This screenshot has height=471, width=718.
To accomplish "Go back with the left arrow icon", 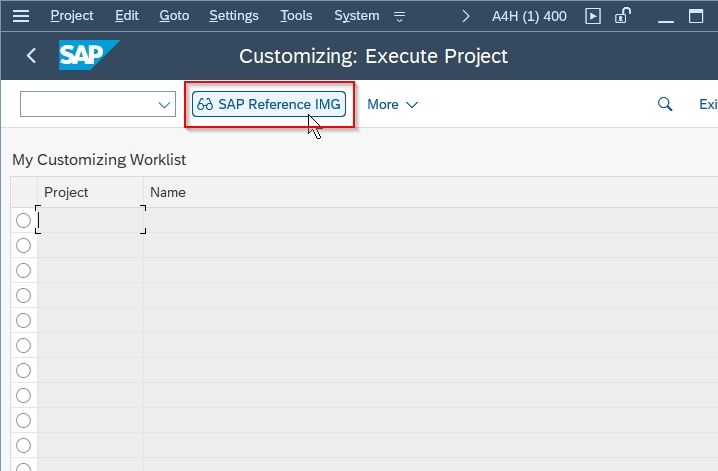I will pyautogui.click(x=31, y=56).
